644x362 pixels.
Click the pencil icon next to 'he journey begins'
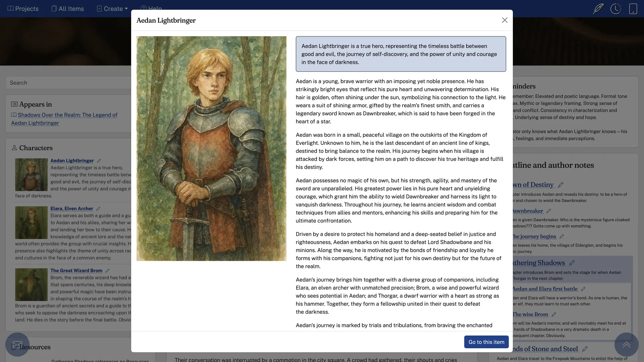[x=562, y=237]
